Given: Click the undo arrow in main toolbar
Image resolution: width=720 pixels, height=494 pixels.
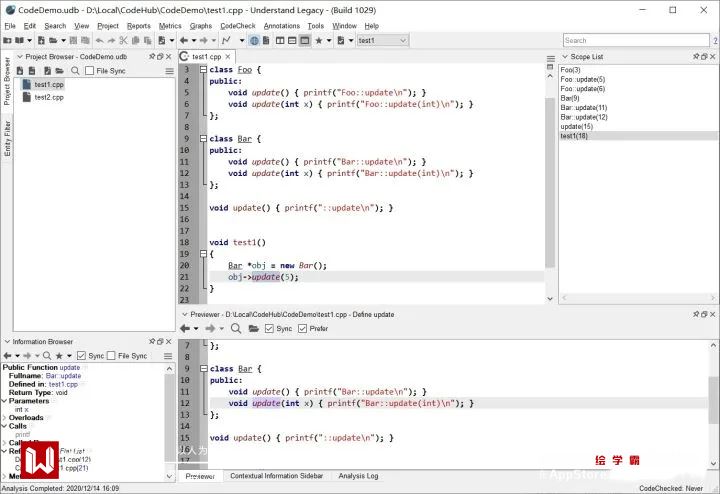Looking at the screenshot, I should [x=99, y=40].
